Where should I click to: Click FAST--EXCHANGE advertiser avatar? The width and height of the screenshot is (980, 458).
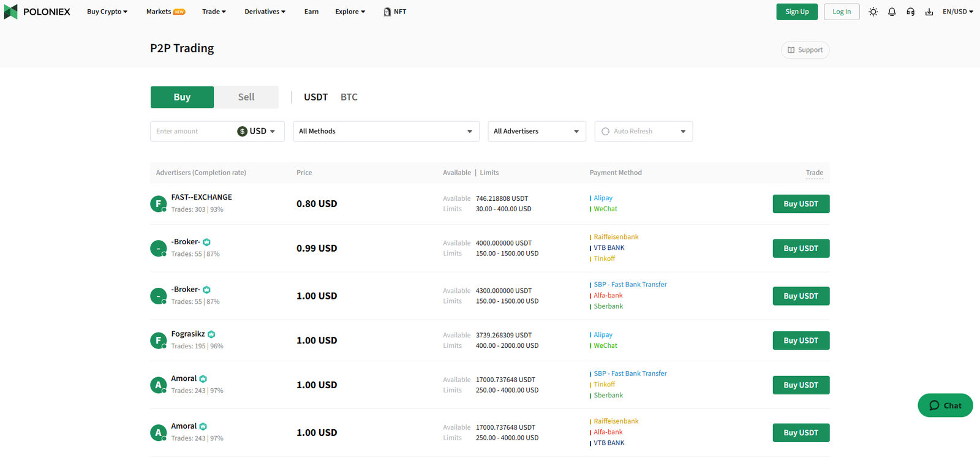(x=158, y=203)
